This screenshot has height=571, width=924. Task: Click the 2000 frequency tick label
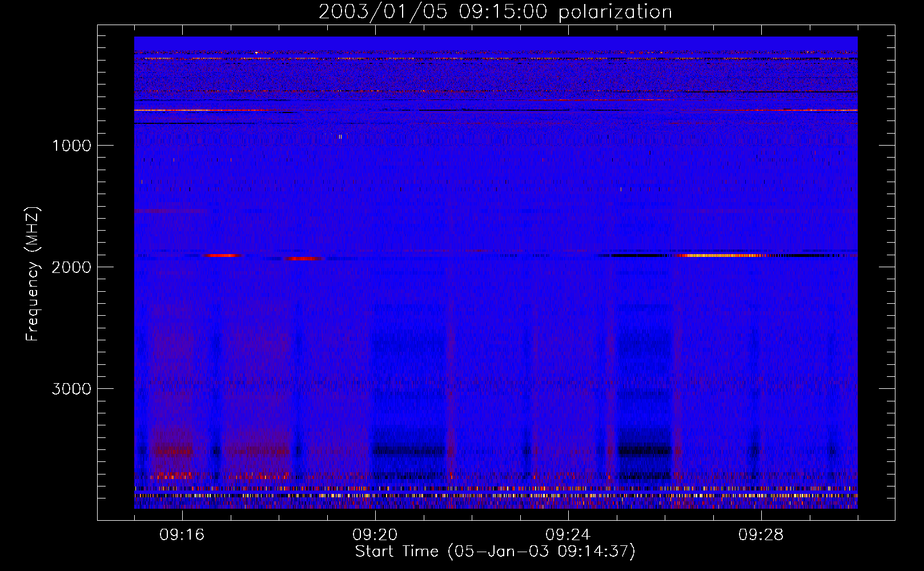[71, 267]
